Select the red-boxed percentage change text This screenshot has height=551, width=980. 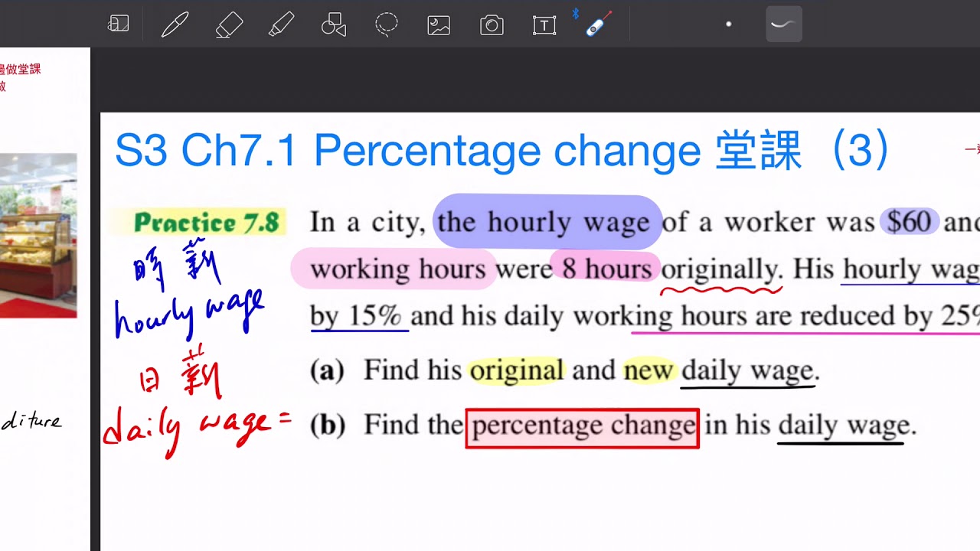582,425
